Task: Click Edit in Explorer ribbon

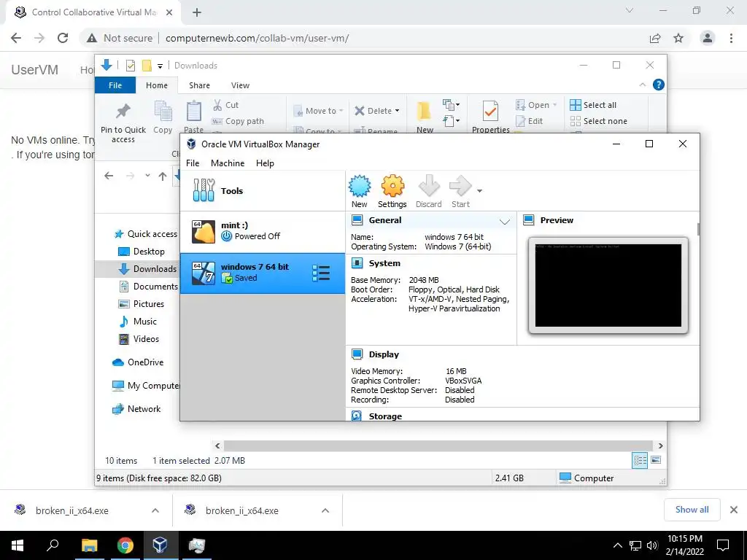Action: [530, 121]
